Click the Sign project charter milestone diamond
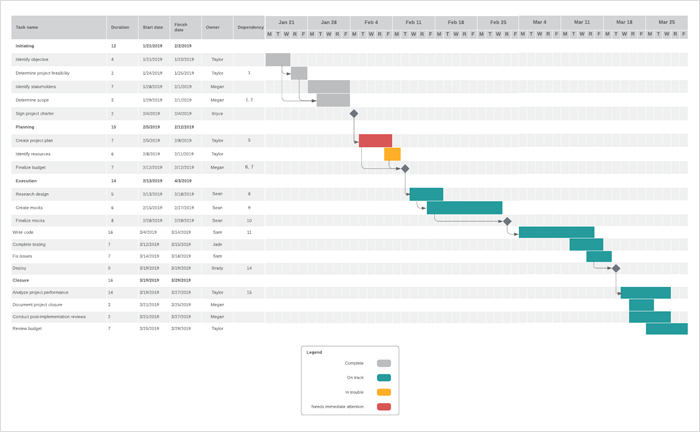The height and width of the screenshot is (432, 700). (x=354, y=114)
